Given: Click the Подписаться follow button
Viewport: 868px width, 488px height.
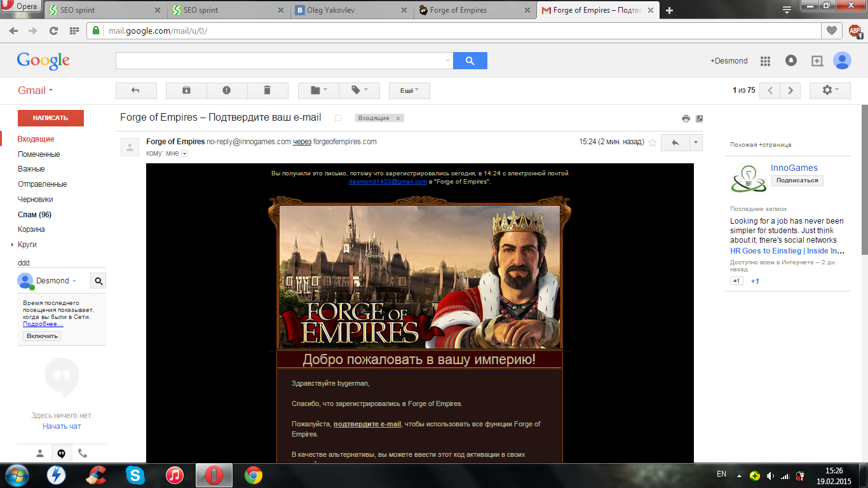Looking at the screenshot, I should coord(797,180).
